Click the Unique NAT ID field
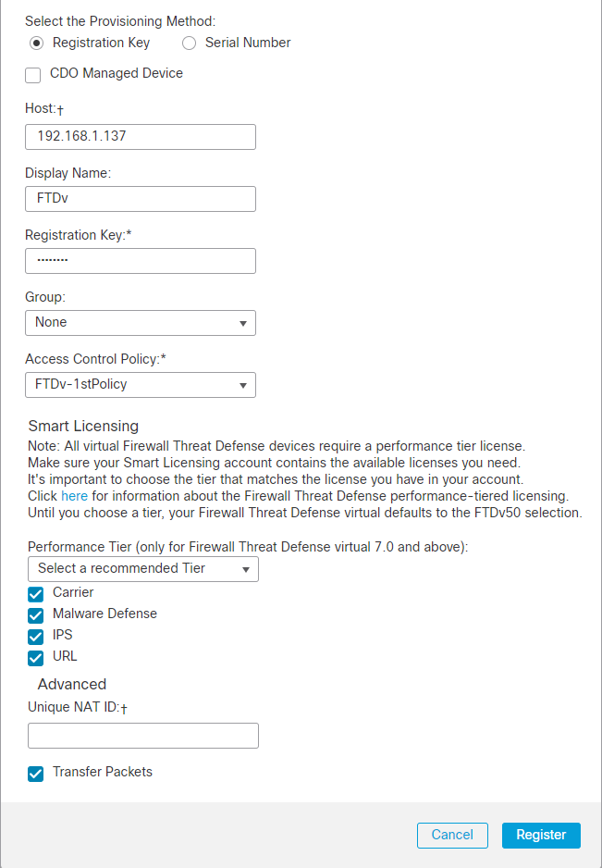 click(142, 736)
